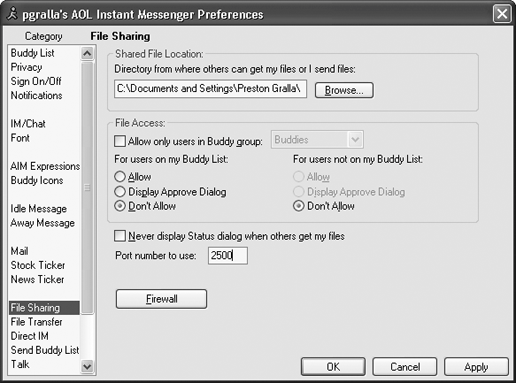Select the IM/Chat category

[28, 124]
